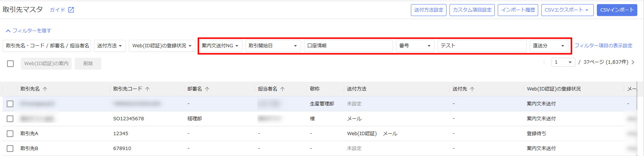Sort by 取引先名 column arrow
The image size is (644, 156).
tap(45, 89)
